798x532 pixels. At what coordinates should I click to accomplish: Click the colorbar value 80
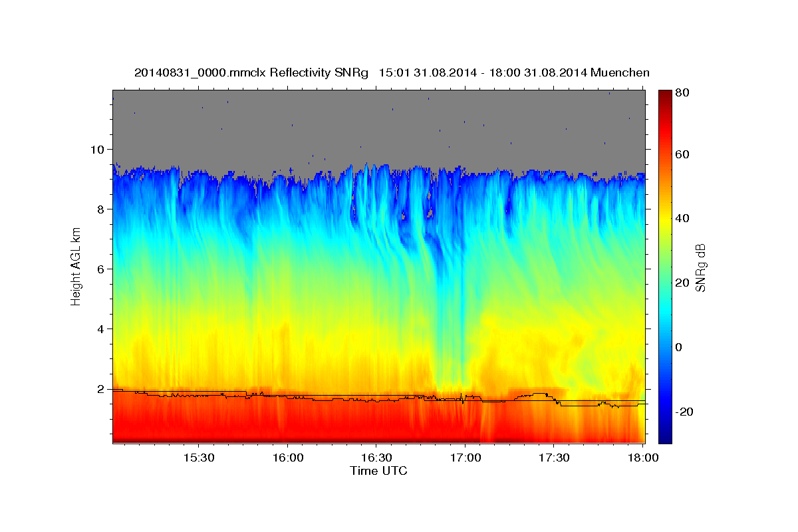[x=683, y=92]
